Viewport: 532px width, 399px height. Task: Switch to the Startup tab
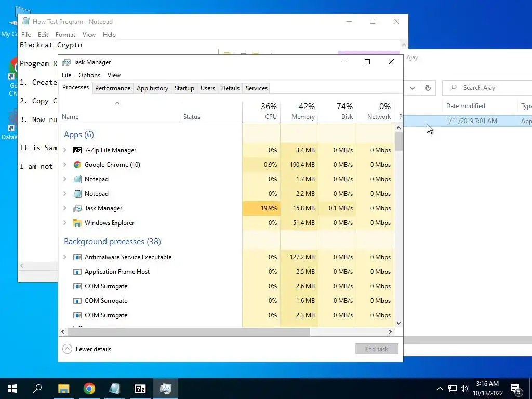tap(184, 88)
